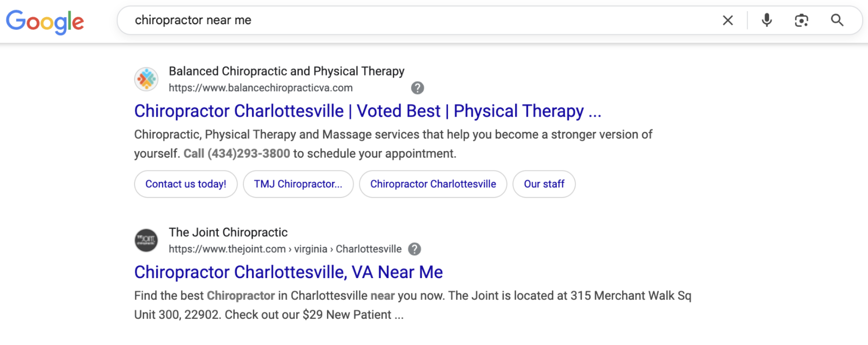Open search by image camera icon
Screen dimensions: 868x345
click(x=801, y=20)
